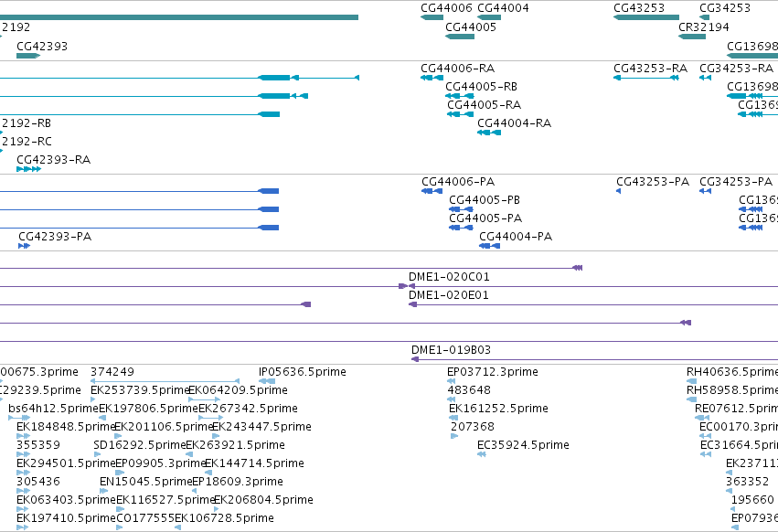Screen dimensions: 778x532
Task: Select EST IP05636.5prime
Action: tap(303, 372)
